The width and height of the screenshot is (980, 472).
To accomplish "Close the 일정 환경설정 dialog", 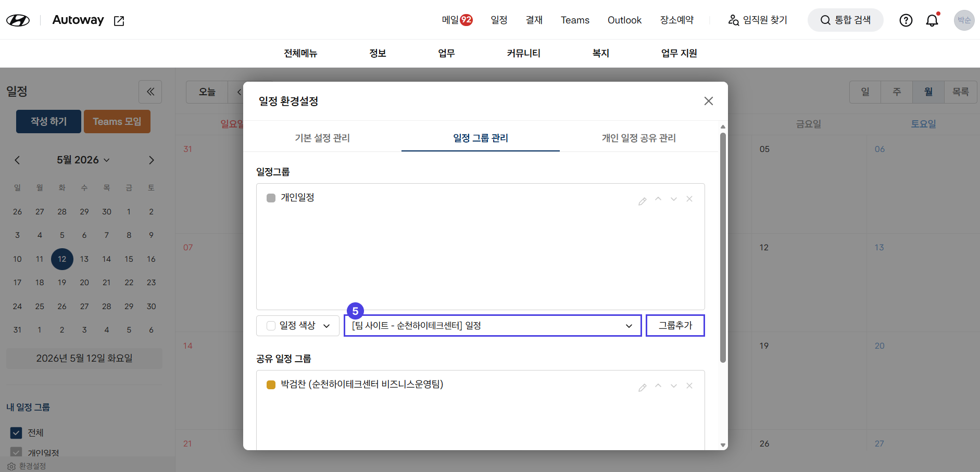I will (x=709, y=101).
